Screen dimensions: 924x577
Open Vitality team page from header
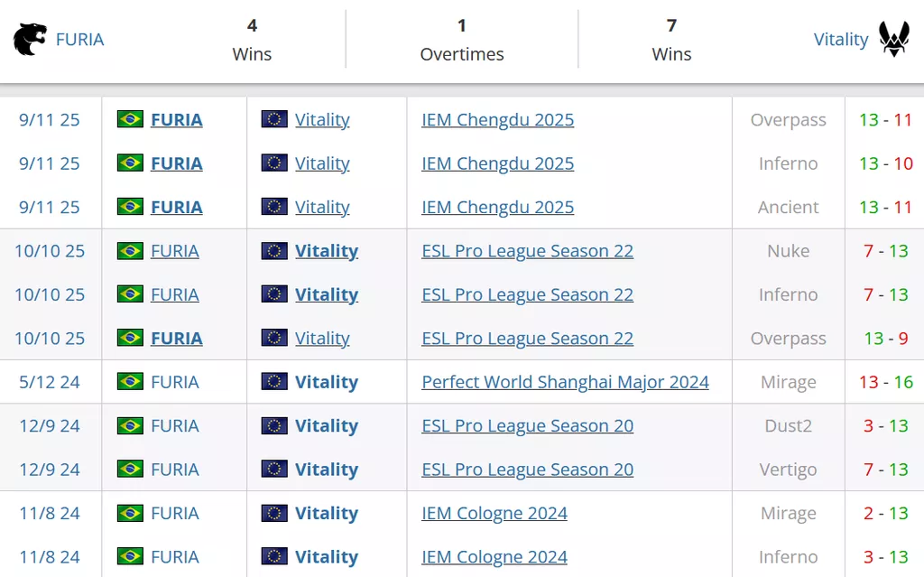coord(840,40)
